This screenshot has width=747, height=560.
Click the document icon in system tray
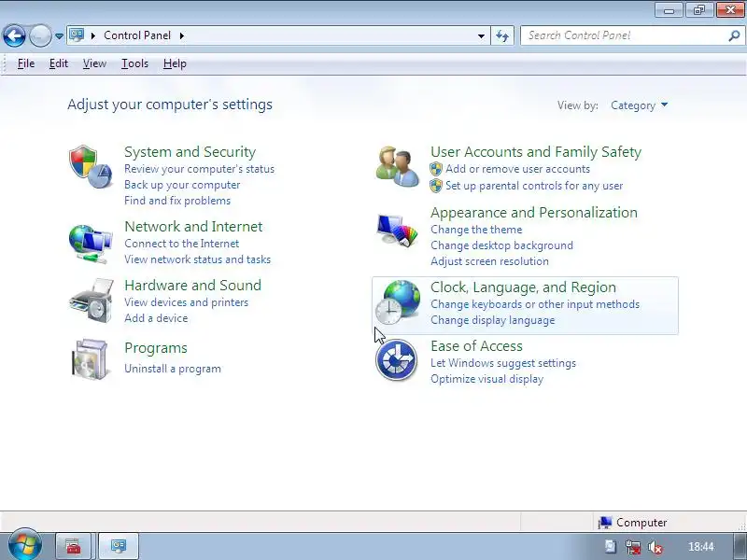[611, 547]
